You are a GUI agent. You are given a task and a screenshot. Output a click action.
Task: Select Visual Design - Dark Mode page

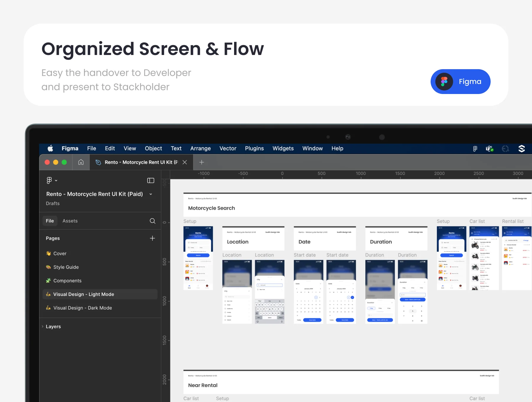pos(100,308)
